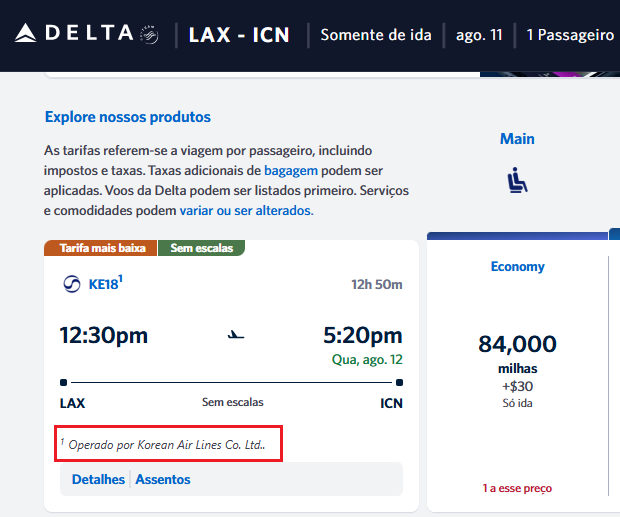Image resolution: width=620 pixels, height=517 pixels.
Task: Open the LAX - ICN route selector
Action: coord(239,35)
